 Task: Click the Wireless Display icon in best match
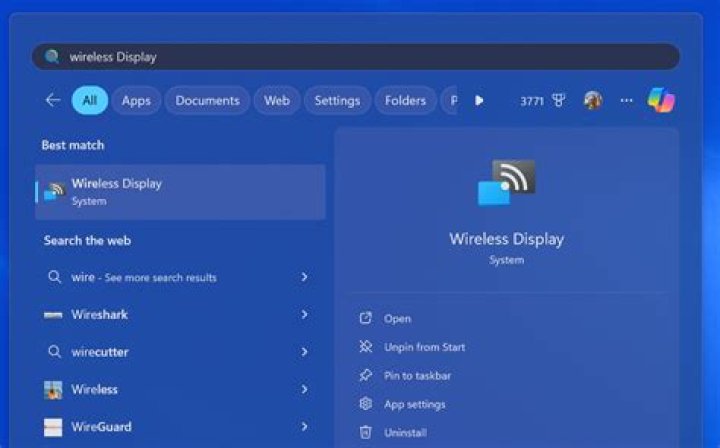(x=54, y=191)
